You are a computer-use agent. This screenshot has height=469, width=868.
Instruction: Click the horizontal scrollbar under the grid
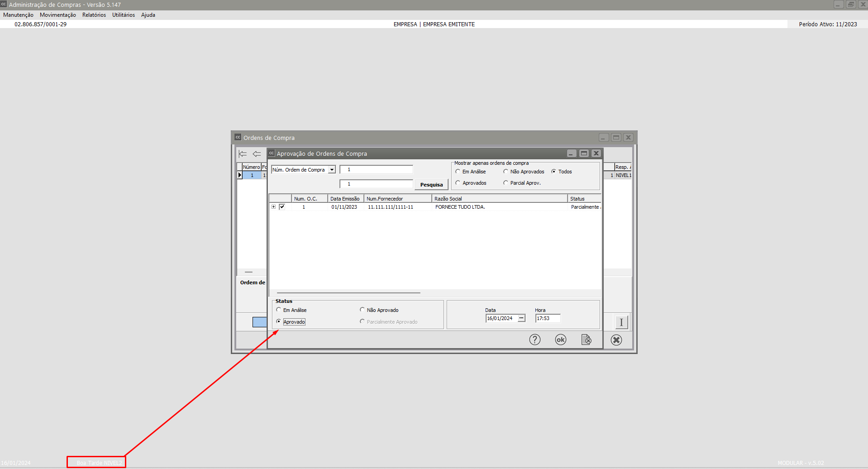tap(348, 293)
